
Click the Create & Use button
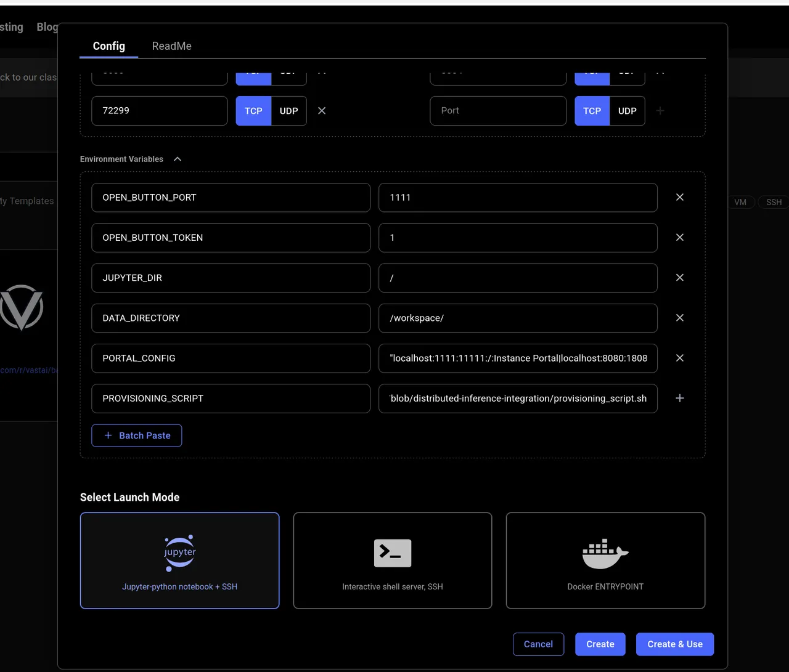[x=675, y=644]
